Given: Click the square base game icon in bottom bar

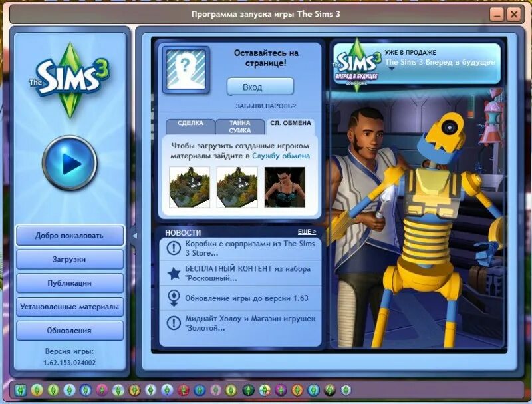Looking at the screenshot, I should coord(21,391).
